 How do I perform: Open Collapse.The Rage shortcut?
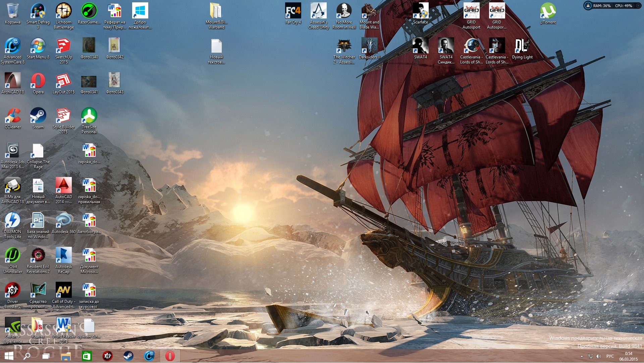(x=38, y=155)
